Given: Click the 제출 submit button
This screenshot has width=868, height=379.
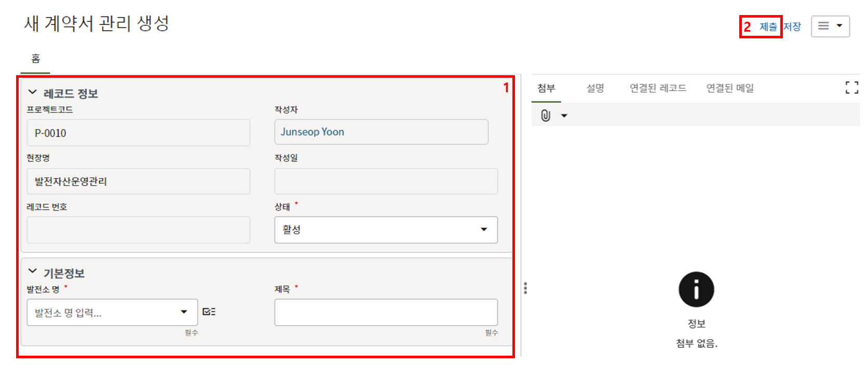Looking at the screenshot, I should click(x=768, y=26).
